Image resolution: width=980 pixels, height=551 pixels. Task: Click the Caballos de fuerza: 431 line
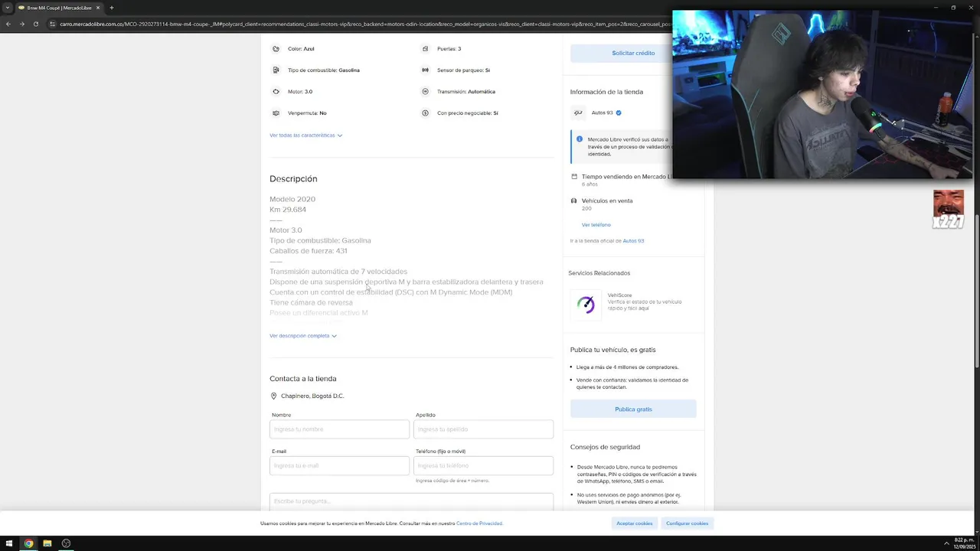[x=309, y=251]
